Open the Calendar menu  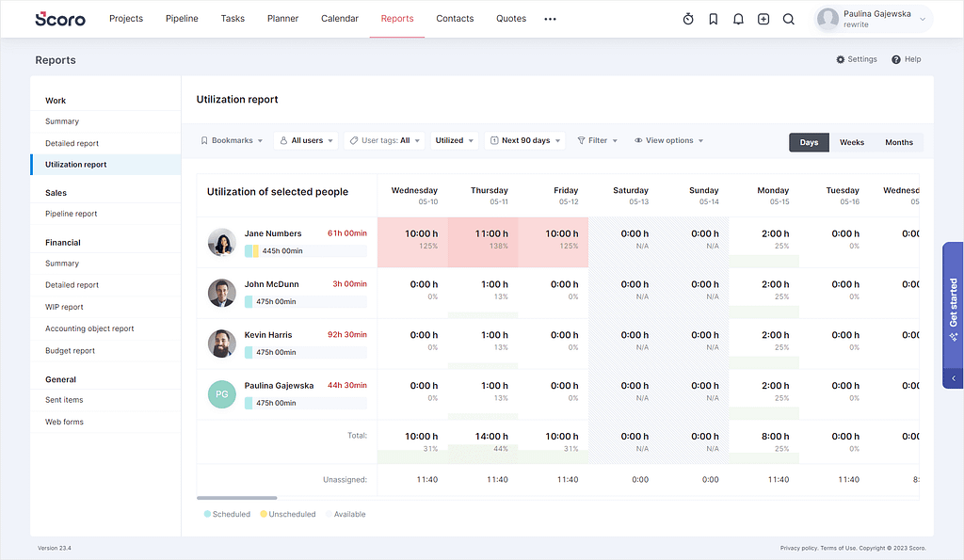(x=339, y=19)
